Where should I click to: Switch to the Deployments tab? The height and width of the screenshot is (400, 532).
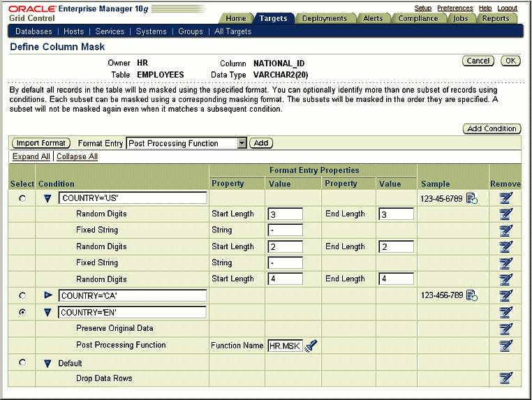click(x=325, y=18)
